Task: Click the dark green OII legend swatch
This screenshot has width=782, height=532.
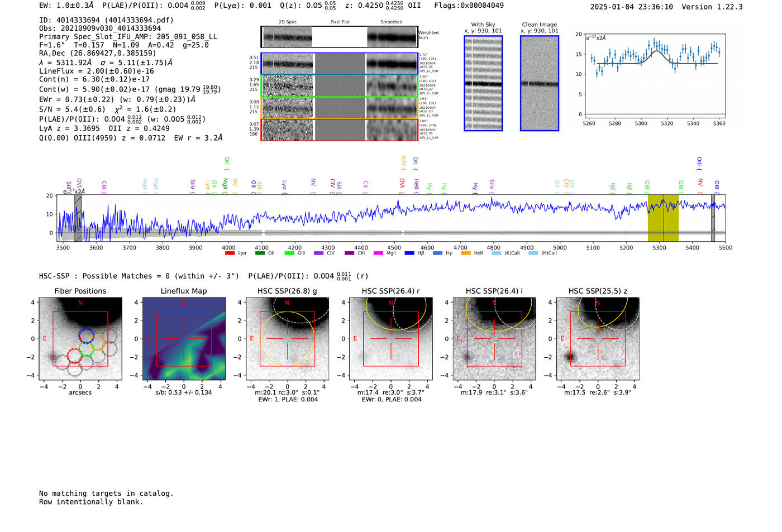Action: 259,253
